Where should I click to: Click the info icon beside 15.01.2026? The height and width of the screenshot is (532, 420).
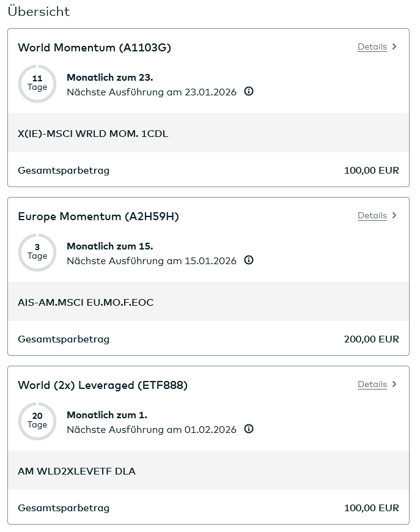coord(249,260)
